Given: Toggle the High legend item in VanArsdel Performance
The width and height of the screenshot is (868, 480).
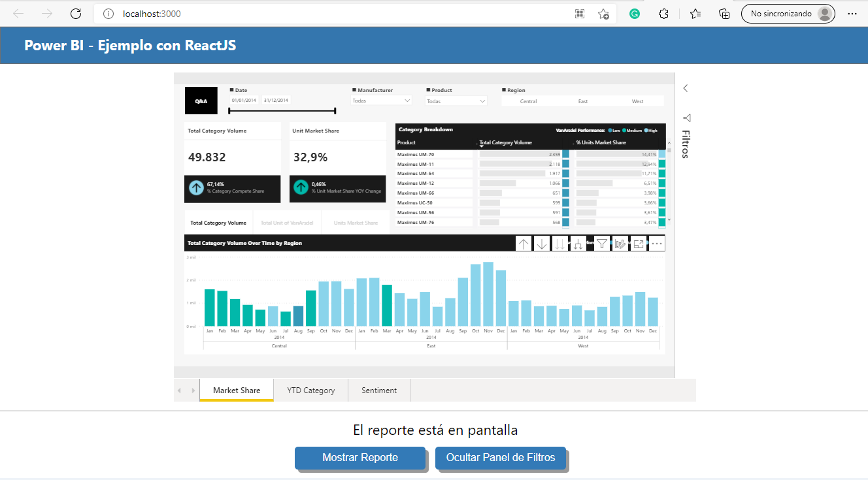Looking at the screenshot, I should 650,131.
